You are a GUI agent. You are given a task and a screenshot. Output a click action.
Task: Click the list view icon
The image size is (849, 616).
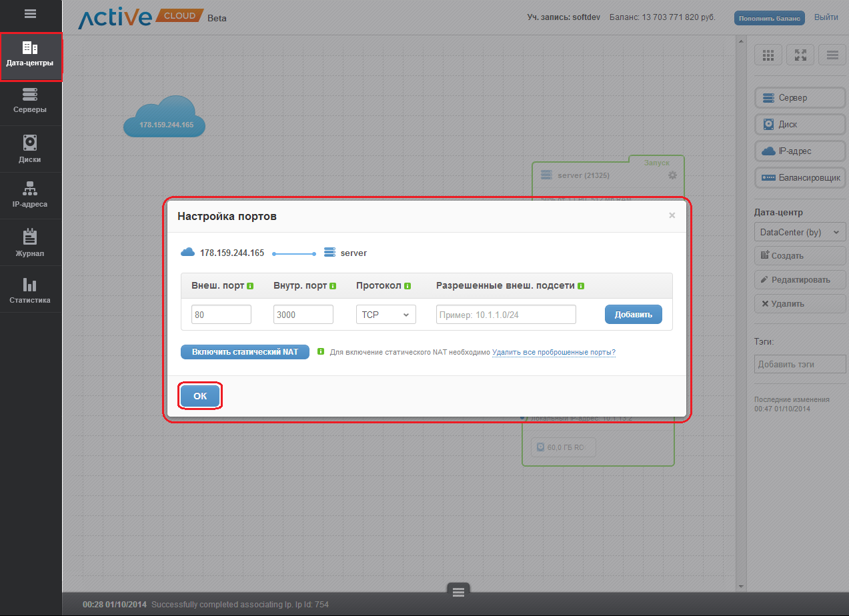pos(832,55)
